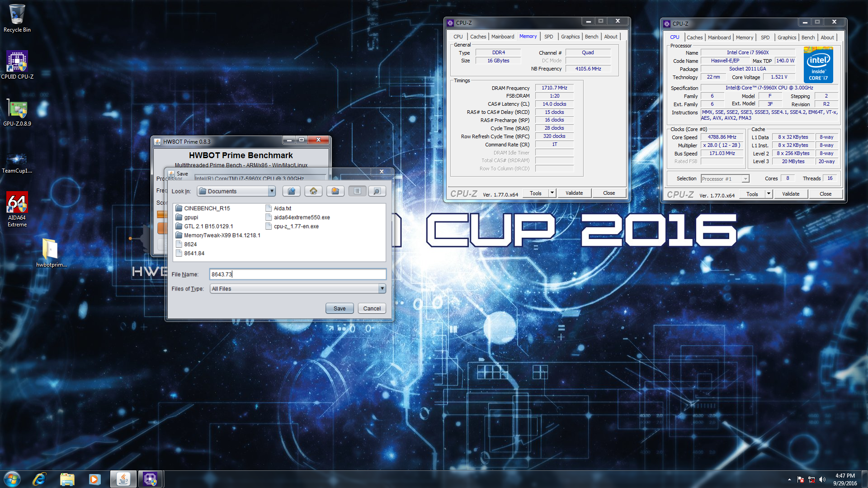Image resolution: width=868 pixels, height=488 pixels.
Task: Select the gpupi folder
Action: [x=187, y=217]
